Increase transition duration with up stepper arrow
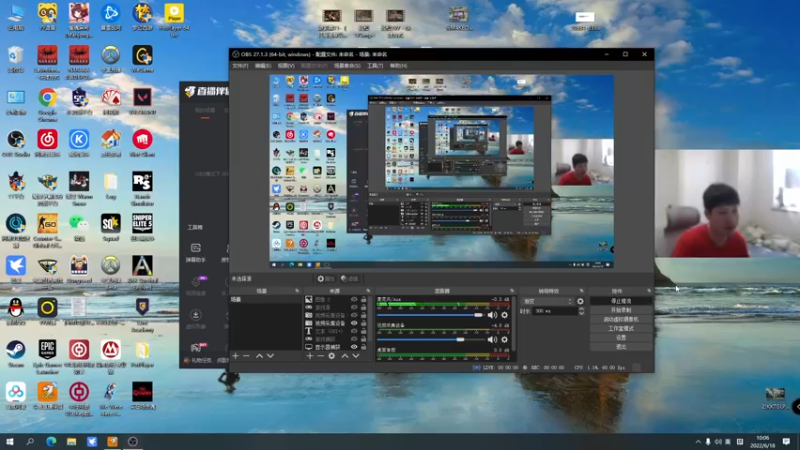 point(581,309)
